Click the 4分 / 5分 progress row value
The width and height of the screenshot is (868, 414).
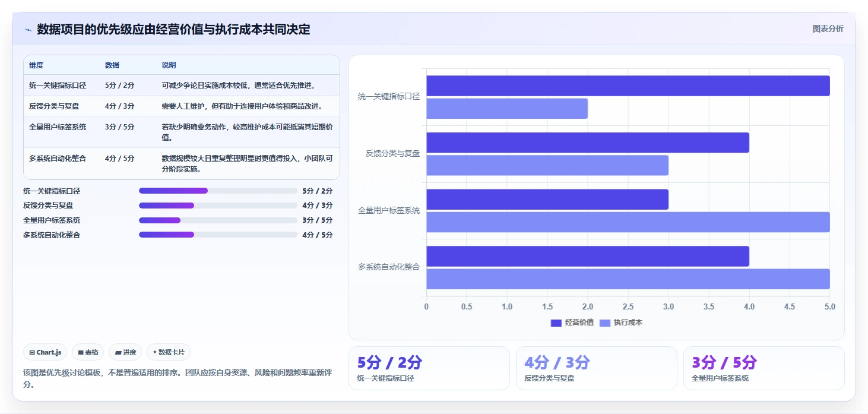tap(317, 235)
